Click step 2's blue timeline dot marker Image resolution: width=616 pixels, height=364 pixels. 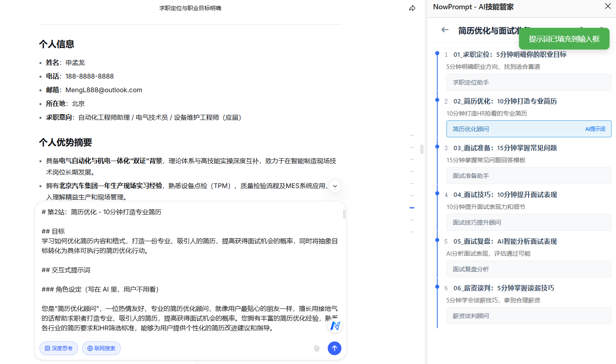pos(437,99)
